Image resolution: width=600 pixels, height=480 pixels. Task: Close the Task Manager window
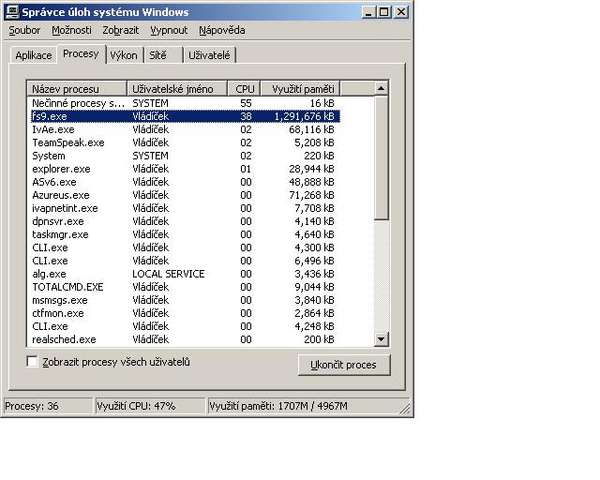click(401, 12)
